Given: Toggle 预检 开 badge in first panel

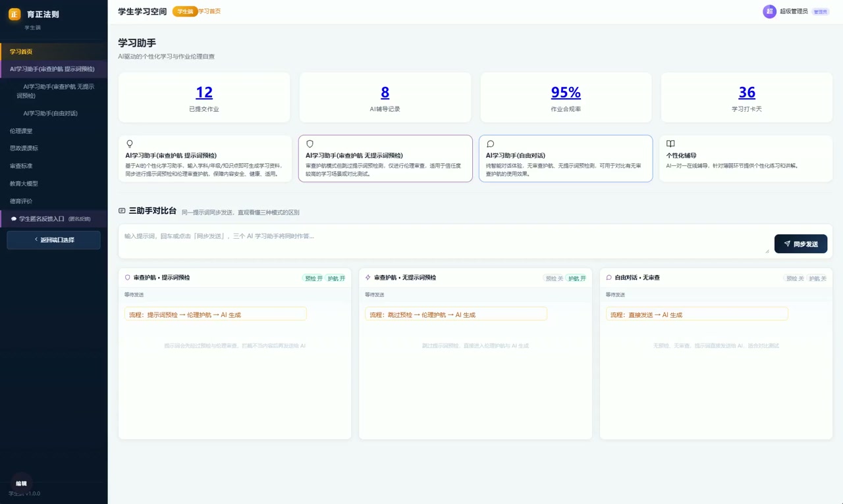Looking at the screenshot, I should pyautogui.click(x=313, y=278).
